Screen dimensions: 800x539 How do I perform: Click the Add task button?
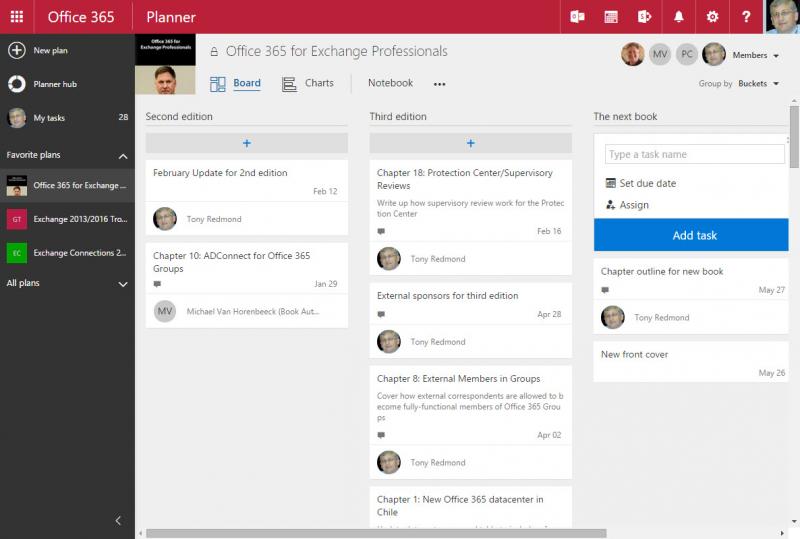click(x=691, y=235)
